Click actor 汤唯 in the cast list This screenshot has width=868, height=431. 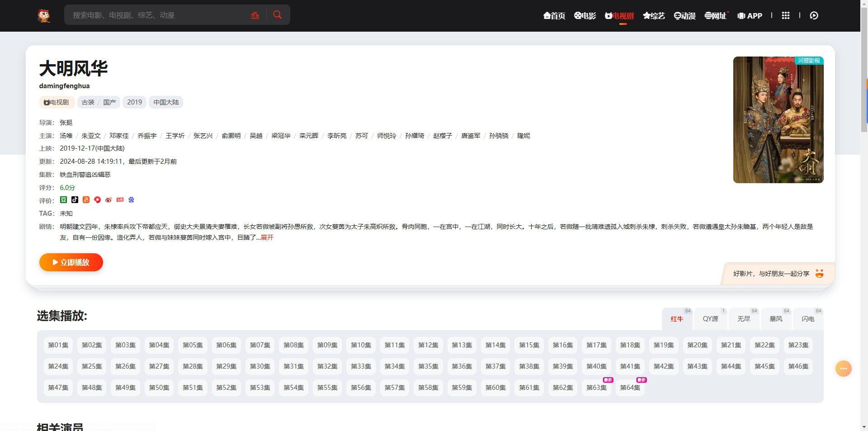pyautogui.click(x=66, y=136)
